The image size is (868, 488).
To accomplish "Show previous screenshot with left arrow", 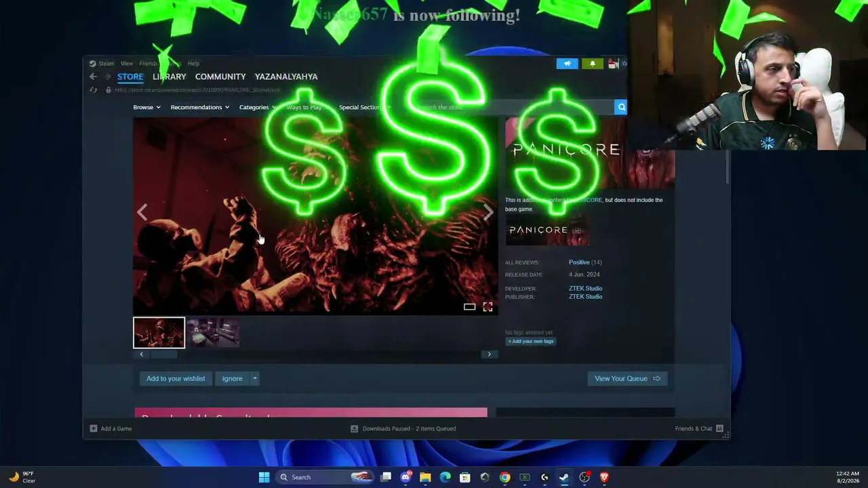I will (x=142, y=212).
